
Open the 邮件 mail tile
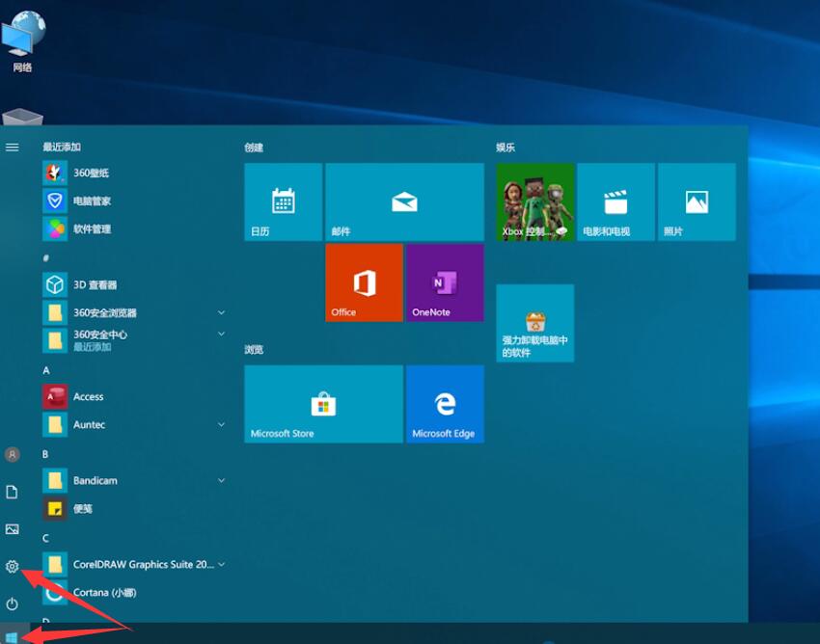(x=405, y=201)
